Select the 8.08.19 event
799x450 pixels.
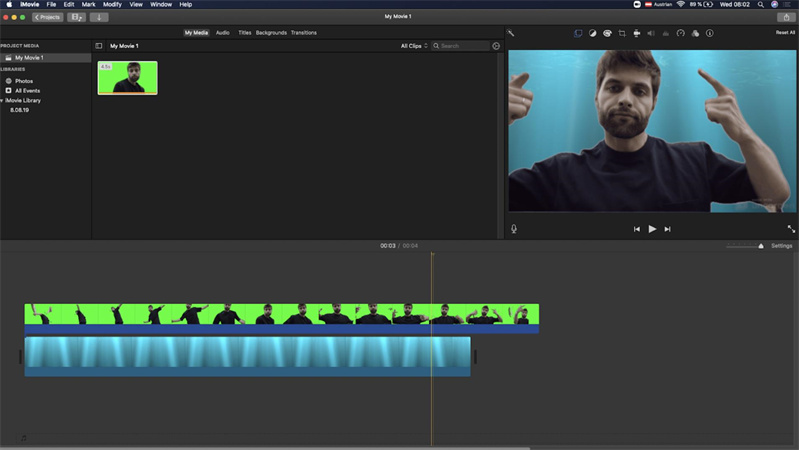coord(19,110)
